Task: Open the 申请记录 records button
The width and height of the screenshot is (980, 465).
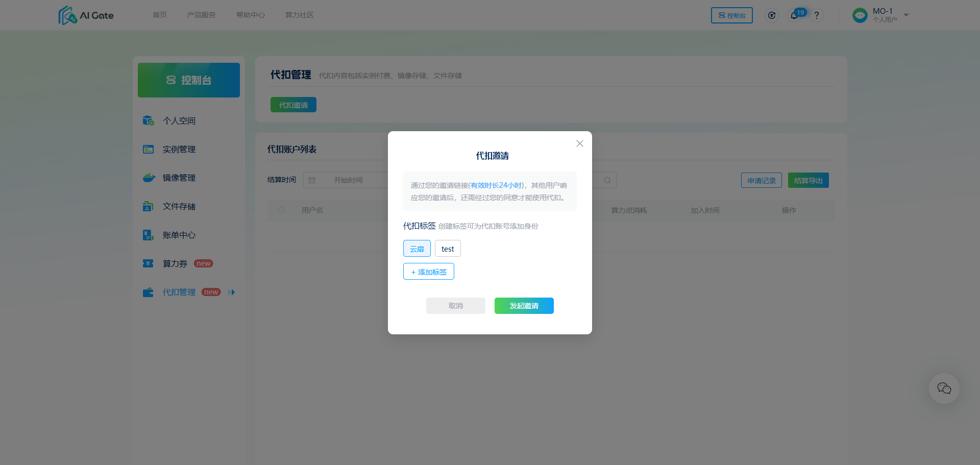Action: coord(761,180)
